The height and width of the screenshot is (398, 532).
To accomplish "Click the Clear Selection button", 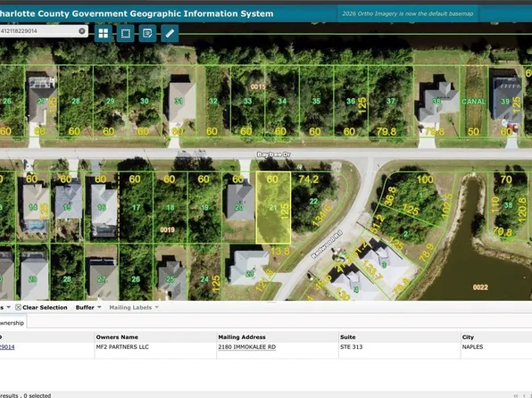I will tap(41, 307).
